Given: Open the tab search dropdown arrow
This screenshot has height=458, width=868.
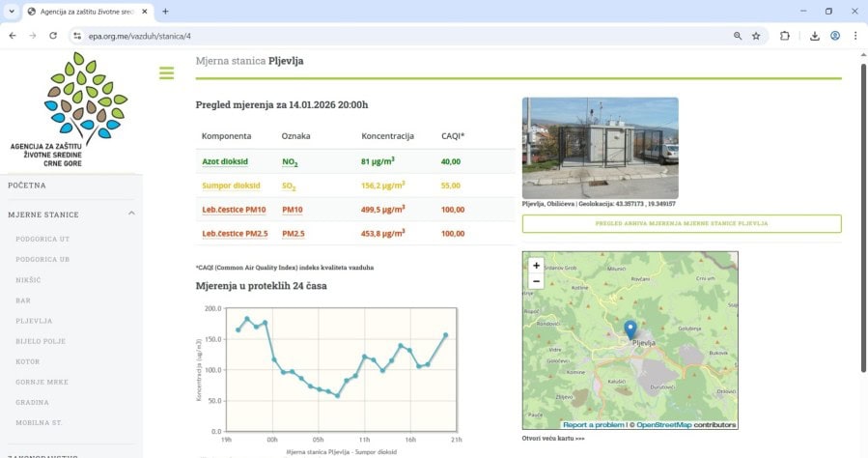Looking at the screenshot, I should tap(12, 12).
